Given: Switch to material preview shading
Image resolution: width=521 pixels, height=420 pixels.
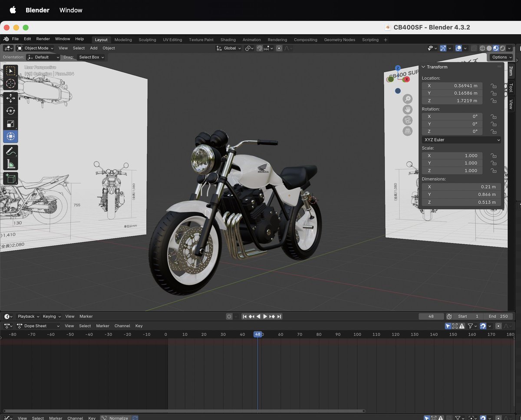Looking at the screenshot, I should pyautogui.click(x=496, y=48).
